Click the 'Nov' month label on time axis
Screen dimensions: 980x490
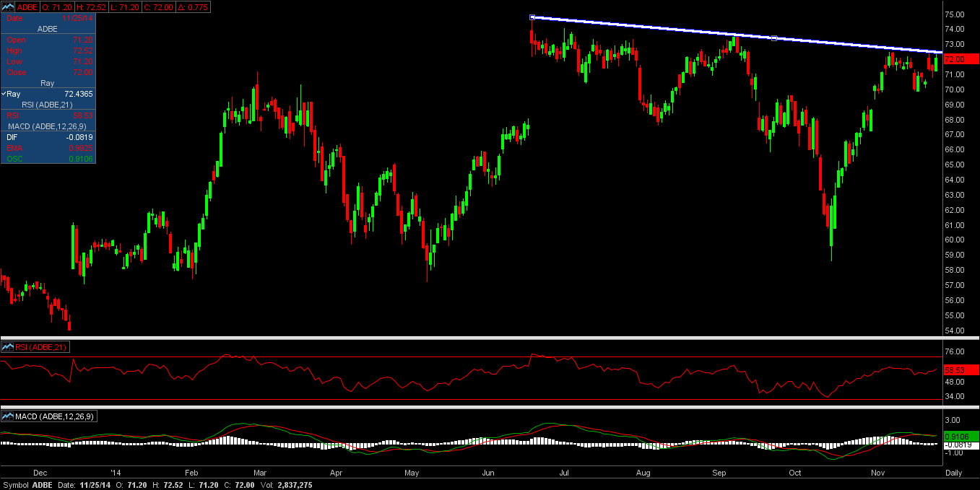tap(878, 473)
